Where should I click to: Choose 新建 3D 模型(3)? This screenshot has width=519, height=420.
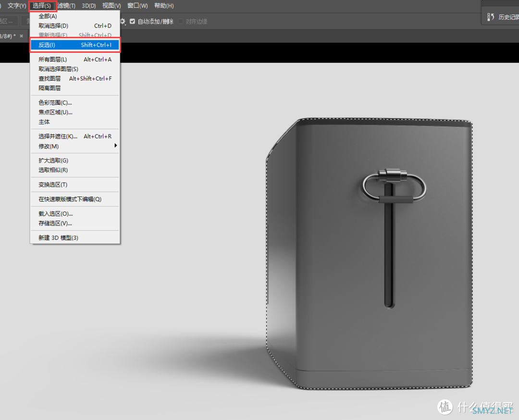click(x=75, y=238)
